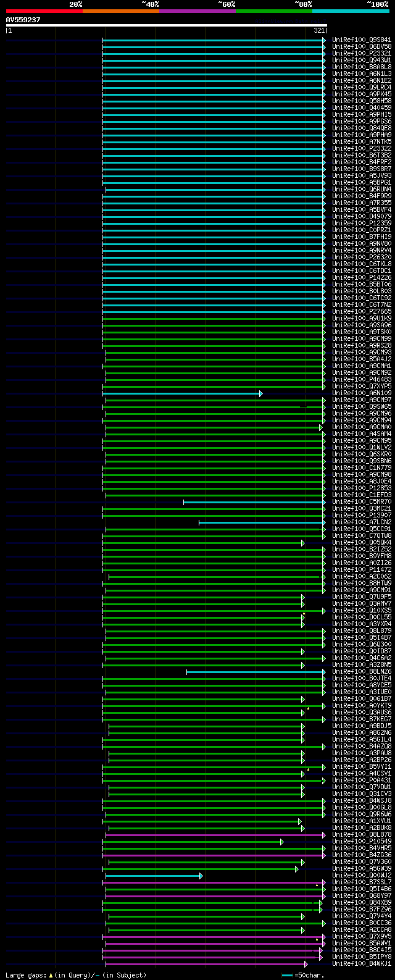Click the orange ~40% legend segment
395x980 pixels.
pyautogui.click(x=120, y=11)
